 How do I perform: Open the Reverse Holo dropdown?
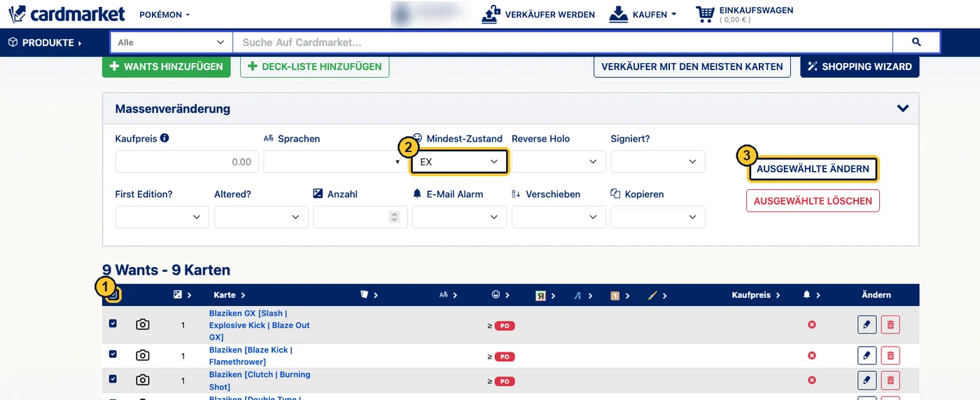[x=559, y=161]
